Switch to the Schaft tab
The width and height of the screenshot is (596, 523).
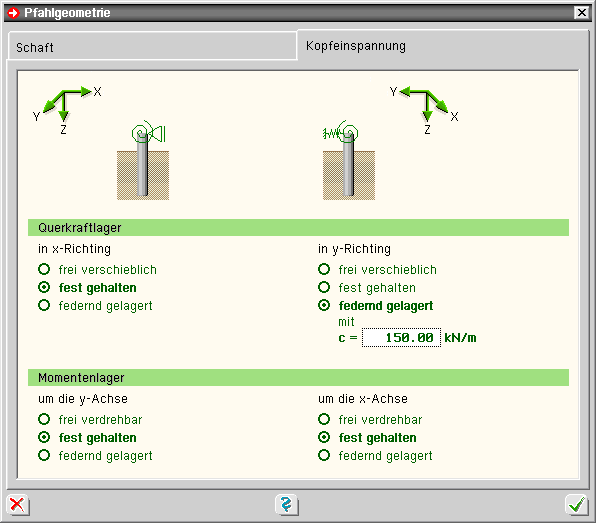click(152, 46)
